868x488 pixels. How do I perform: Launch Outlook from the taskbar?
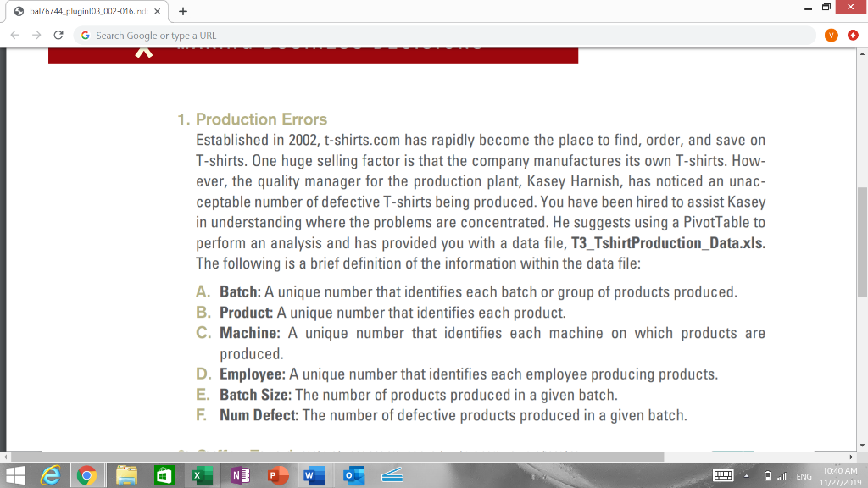point(353,475)
